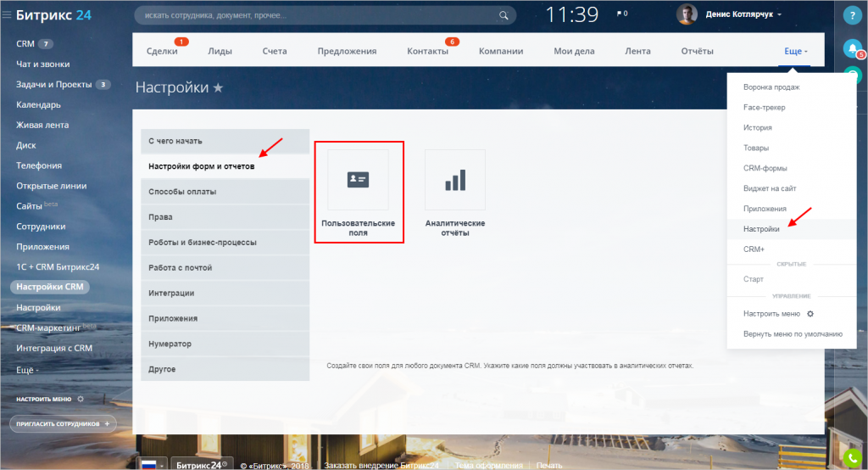Expand Ещё in the left sidebar
The height and width of the screenshot is (470, 868).
pos(27,370)
